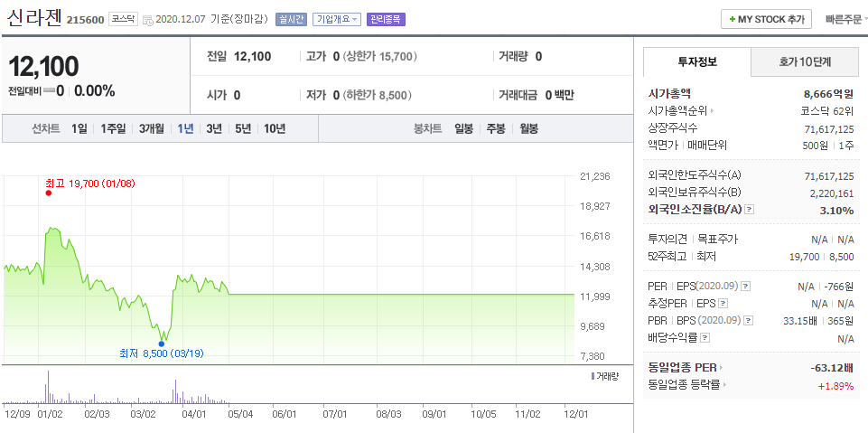Switch to the 투자정보 tab

(697, 62)
